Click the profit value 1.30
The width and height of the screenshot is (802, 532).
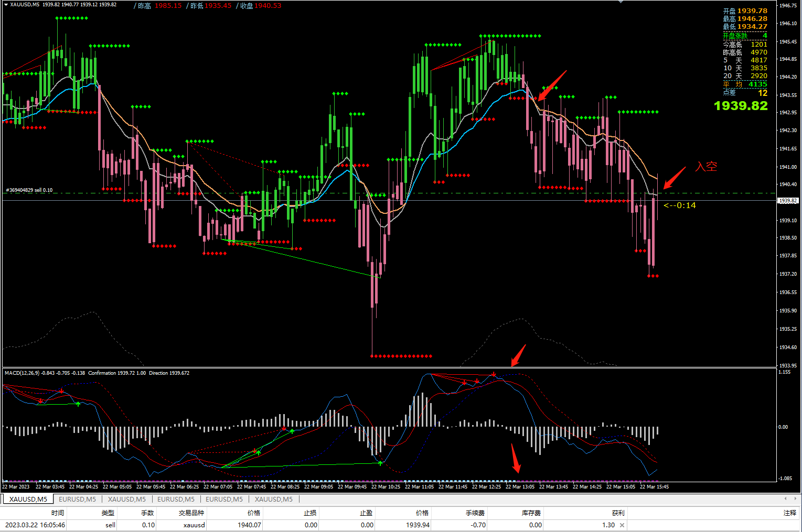(608, 525)
